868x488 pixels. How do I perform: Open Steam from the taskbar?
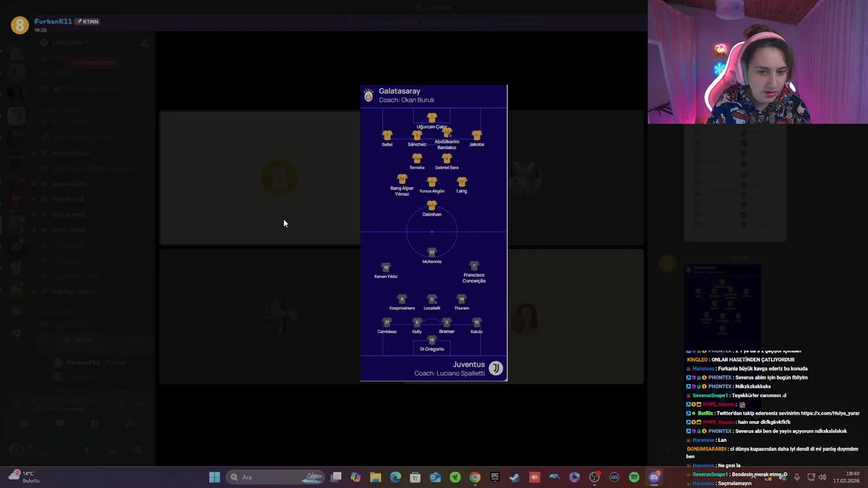coord(515,477)
